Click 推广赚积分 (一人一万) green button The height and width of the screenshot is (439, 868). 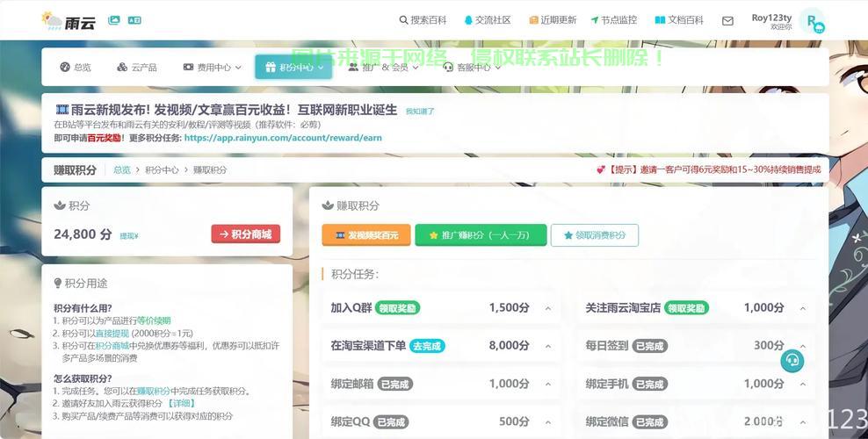click(481, 235)
